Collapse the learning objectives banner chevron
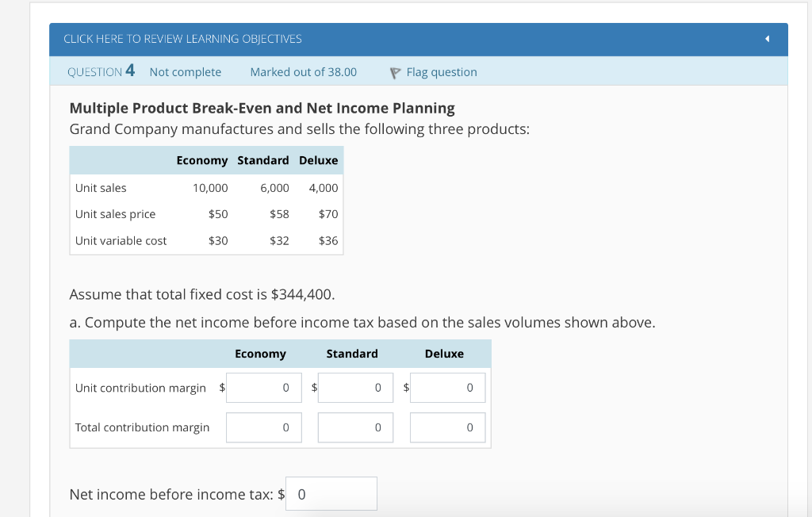 tap(766, 38)
